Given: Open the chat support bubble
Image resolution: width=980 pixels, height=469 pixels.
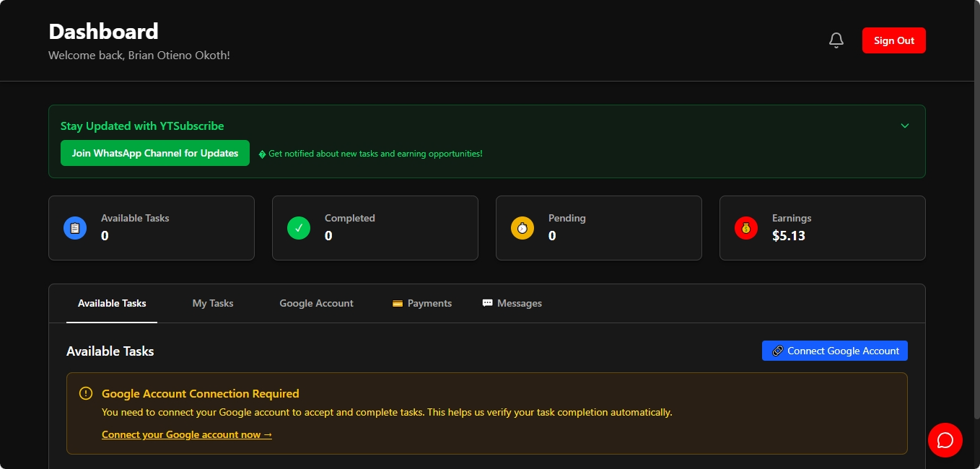Looking at the screenshot, I should coord(945,440).
